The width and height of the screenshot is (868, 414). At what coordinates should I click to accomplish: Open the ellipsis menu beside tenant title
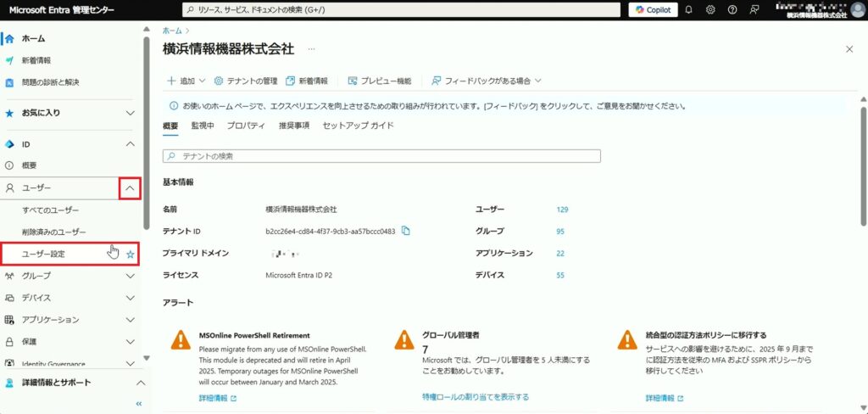(x=312, y=48)
